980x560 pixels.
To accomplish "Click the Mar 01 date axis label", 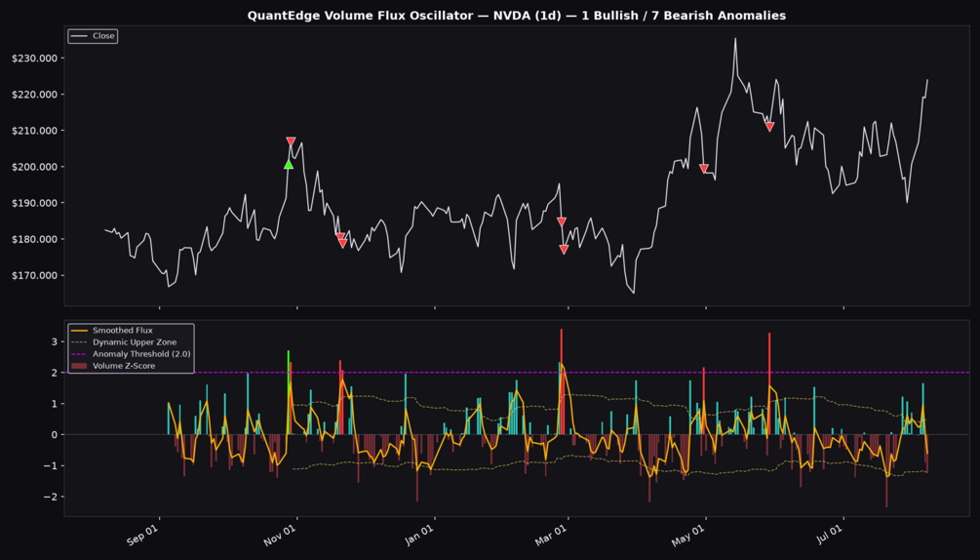I will click(x=551, y=535).
